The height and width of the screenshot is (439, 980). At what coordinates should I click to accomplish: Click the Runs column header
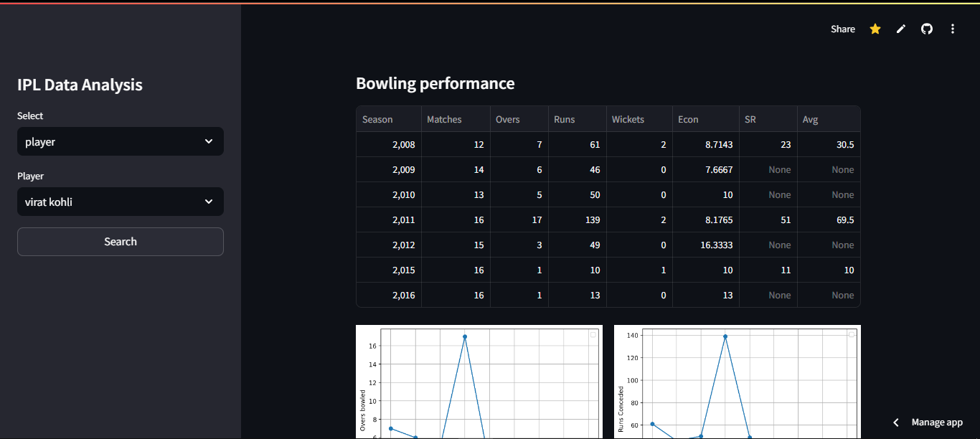click(x=576, y=119)
